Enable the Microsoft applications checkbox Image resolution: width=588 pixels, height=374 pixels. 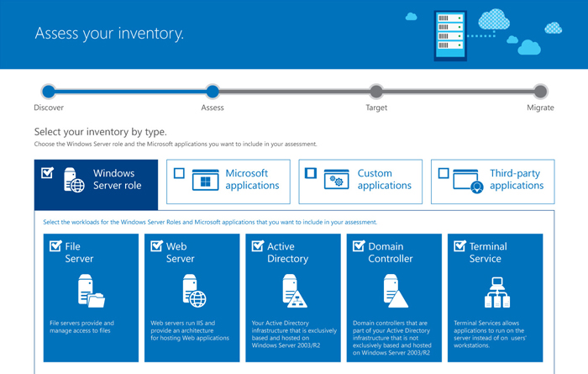point(179,174)
